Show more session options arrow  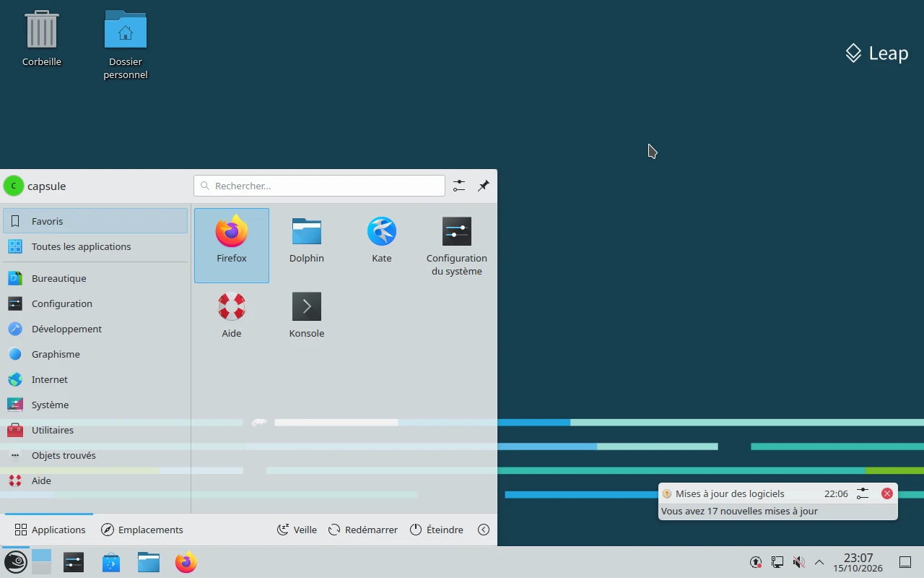coord(484,530)
